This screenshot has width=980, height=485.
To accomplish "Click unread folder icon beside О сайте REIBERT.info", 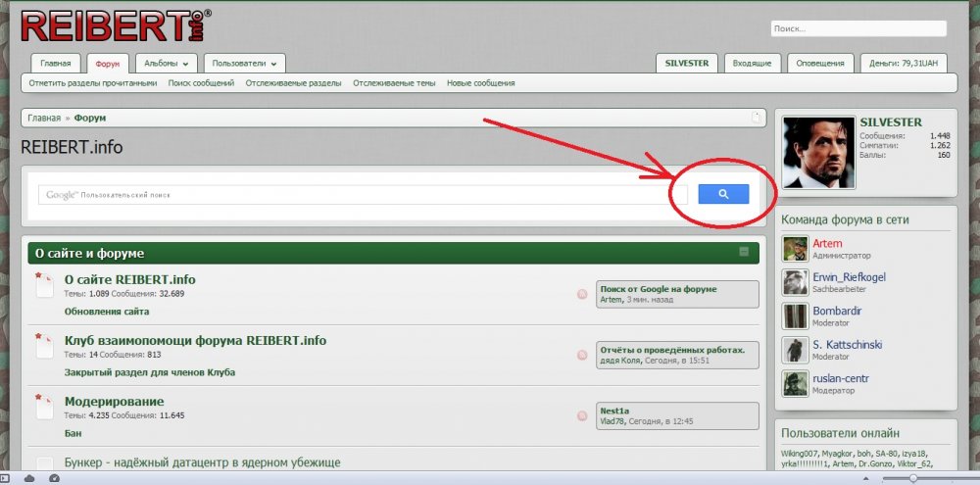I will [x=44, y=287].
